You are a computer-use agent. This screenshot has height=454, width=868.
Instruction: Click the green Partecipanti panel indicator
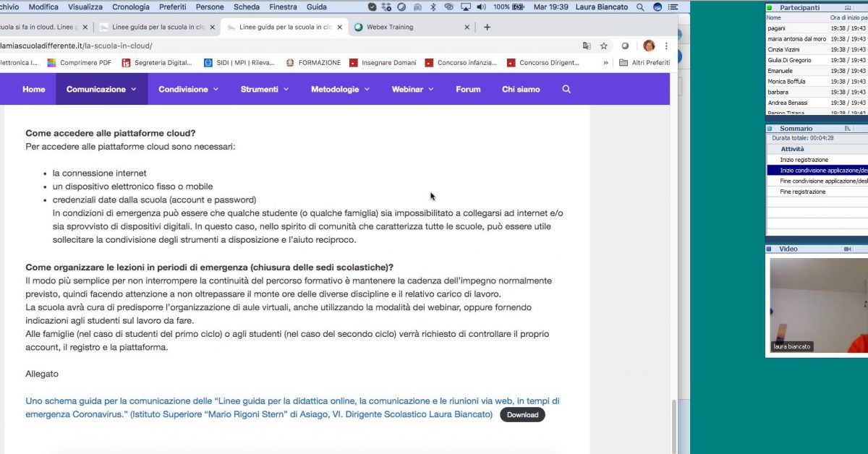(x=770, y=8)
